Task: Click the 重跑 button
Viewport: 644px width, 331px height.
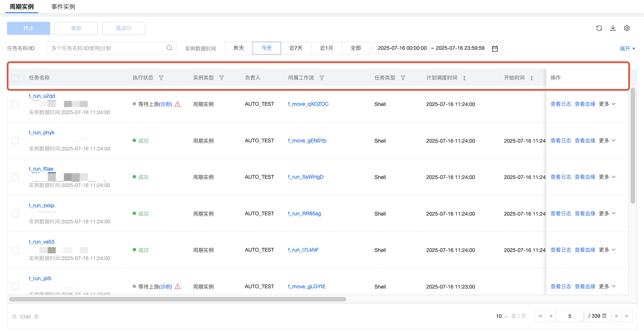Action: [x=76, y=28]
